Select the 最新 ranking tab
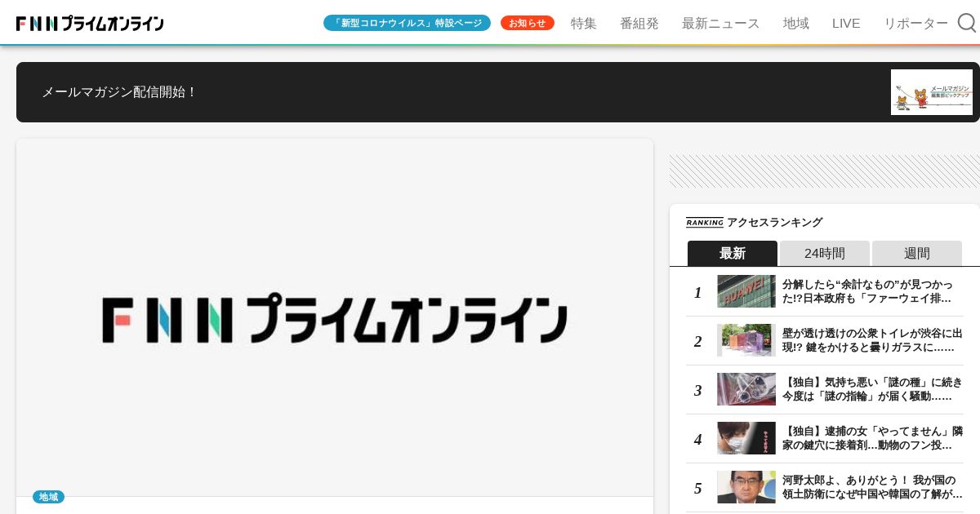Viewport: 980px width, 514px height. point(733,253)
